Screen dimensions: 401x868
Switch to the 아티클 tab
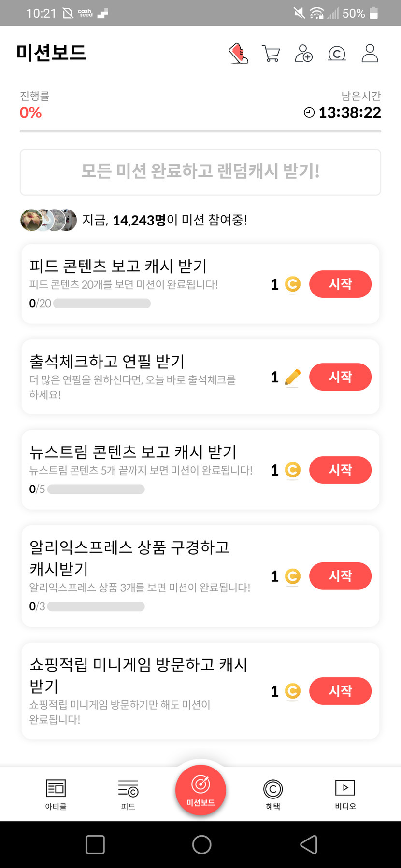coord(56,794)
